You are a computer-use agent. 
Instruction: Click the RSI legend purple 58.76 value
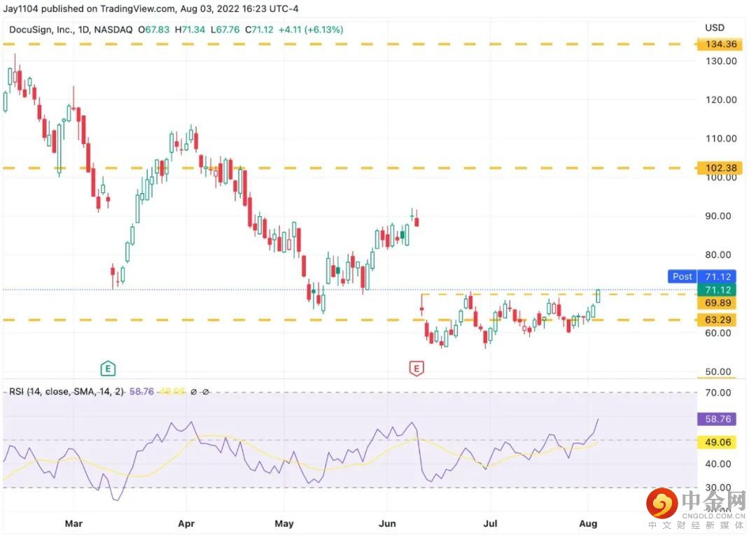(141, 392)
